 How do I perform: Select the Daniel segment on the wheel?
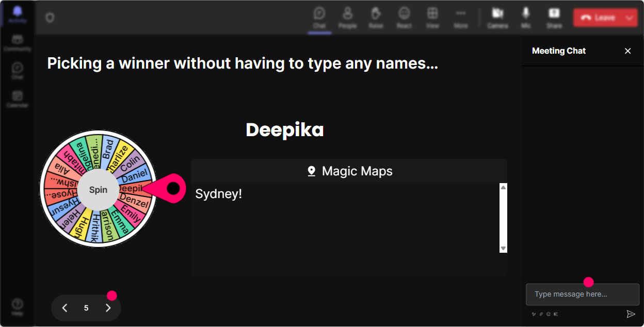pos(135,175)
